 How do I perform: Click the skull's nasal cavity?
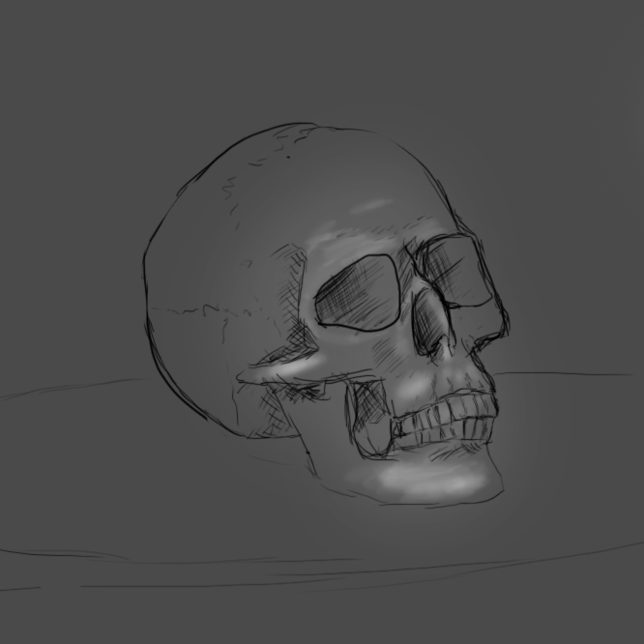[x=433, y=332]
